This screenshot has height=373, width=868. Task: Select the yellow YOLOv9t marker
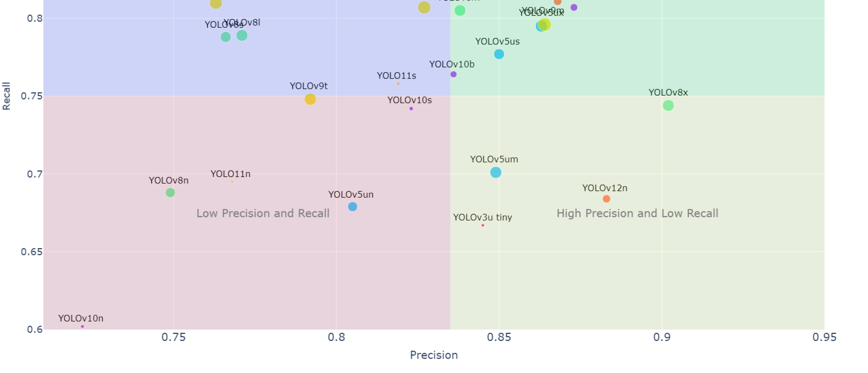pos(310,99)
